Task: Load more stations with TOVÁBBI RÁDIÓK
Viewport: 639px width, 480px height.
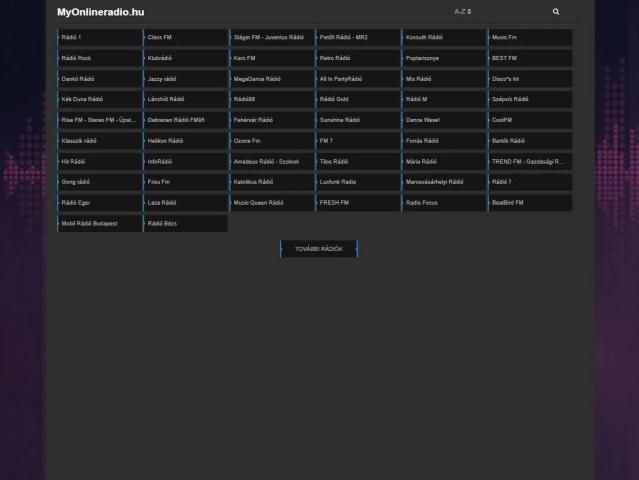Action: point(319,249)
